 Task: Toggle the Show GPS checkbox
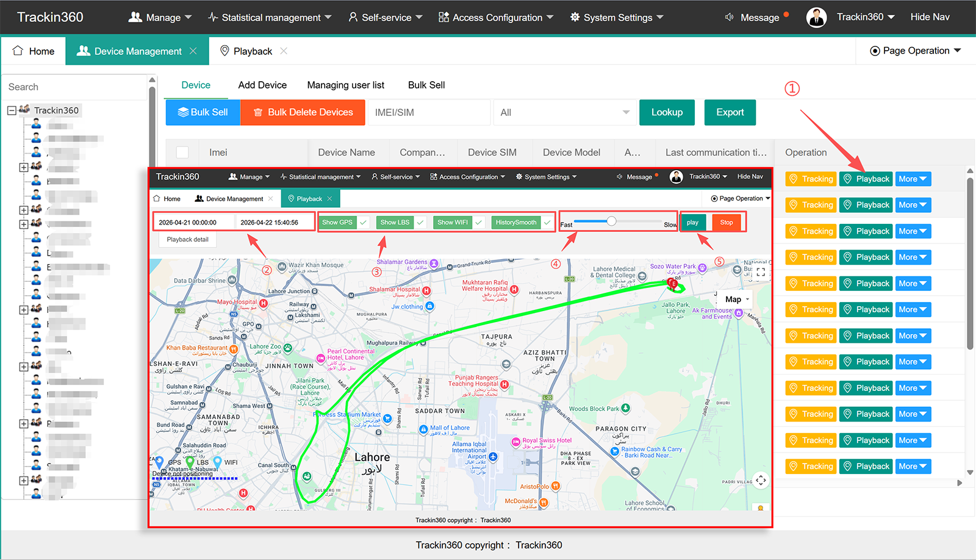363,223
